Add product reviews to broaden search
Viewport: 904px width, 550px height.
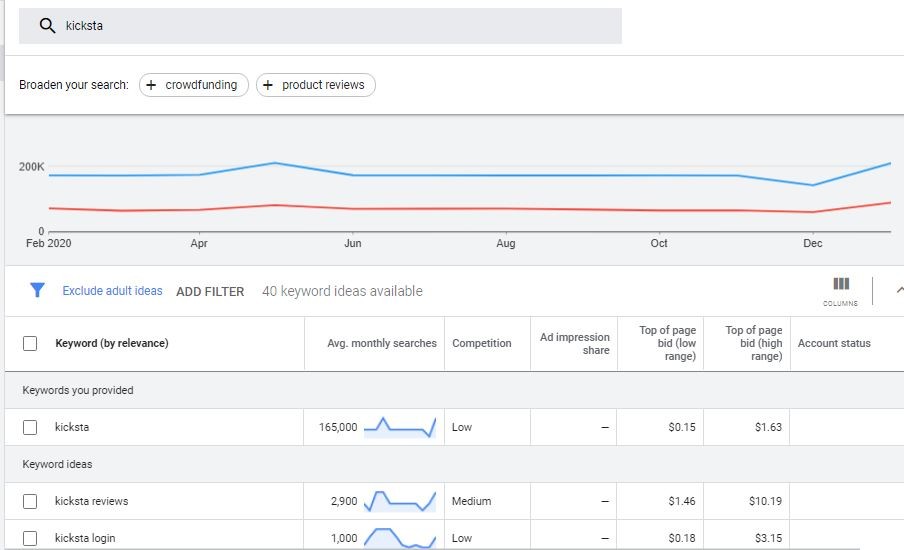316,85
